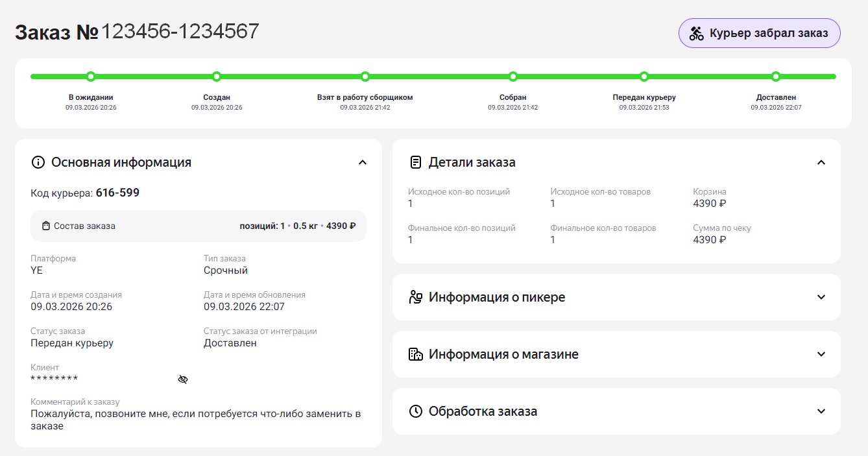Click update date value 09.03.2026 22:07 under Дата и время обновления
Screen dimensions: 868x456
click(x=244, y=307)
